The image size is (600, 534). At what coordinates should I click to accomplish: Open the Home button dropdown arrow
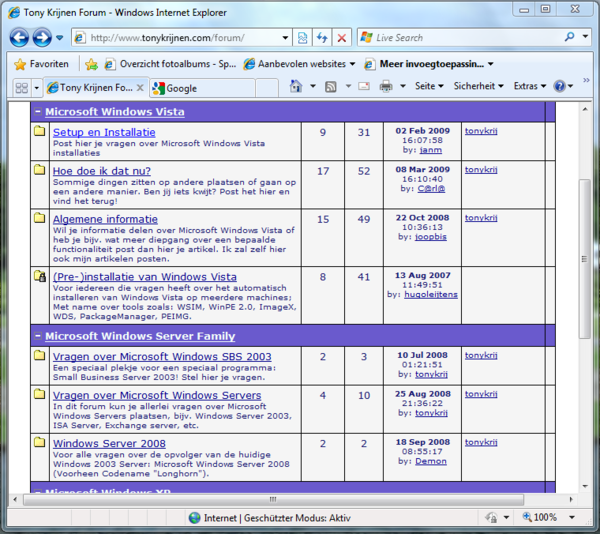click(313, 86)
